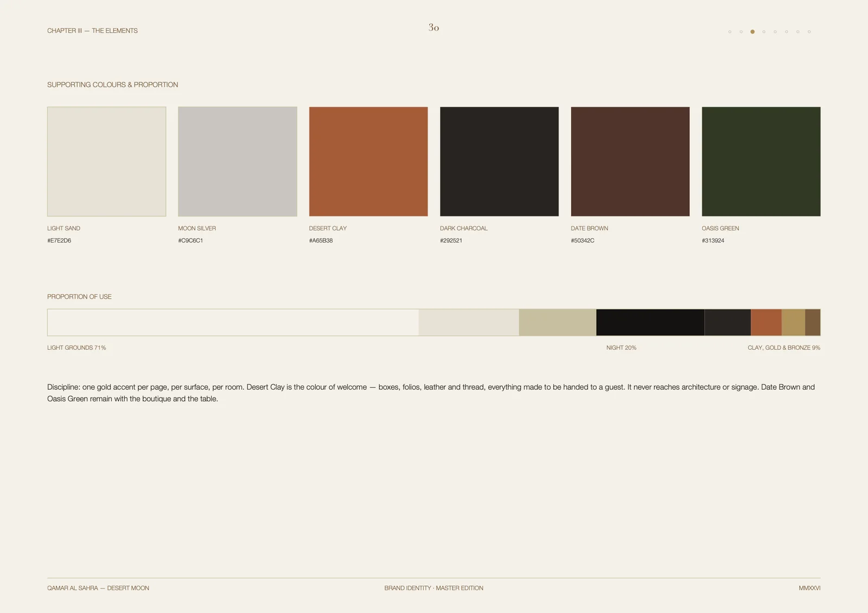This screenshot has height=613, width=868.
Task: Click the "NIGHT 20%" label
Action: [621, 348]
